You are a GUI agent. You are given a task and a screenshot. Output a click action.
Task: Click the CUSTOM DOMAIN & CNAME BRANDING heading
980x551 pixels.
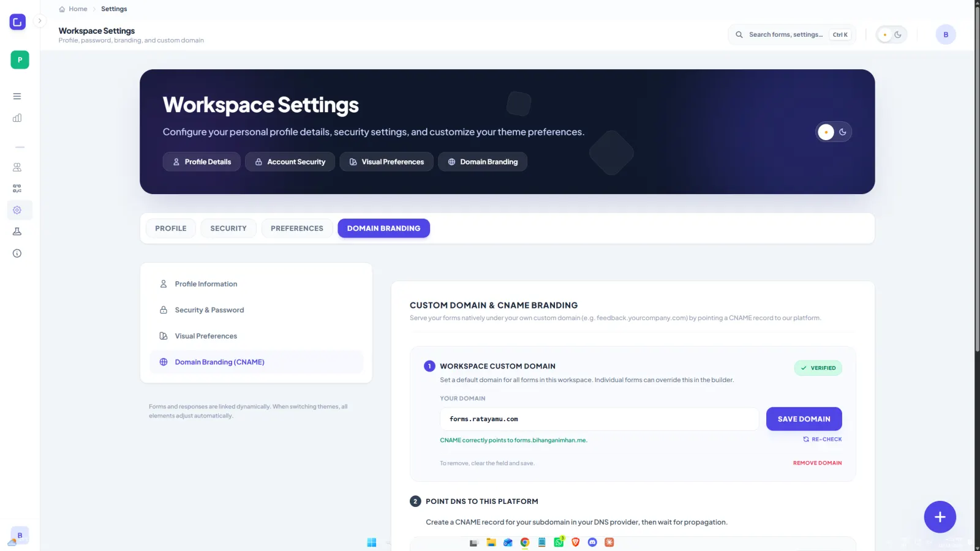[x=494, y=305]
